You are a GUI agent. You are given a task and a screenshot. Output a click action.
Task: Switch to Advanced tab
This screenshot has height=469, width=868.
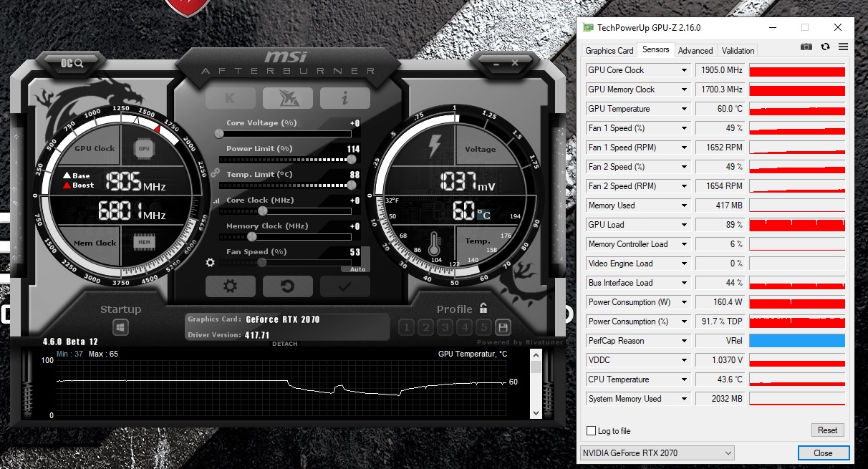(x=695, y=51)
